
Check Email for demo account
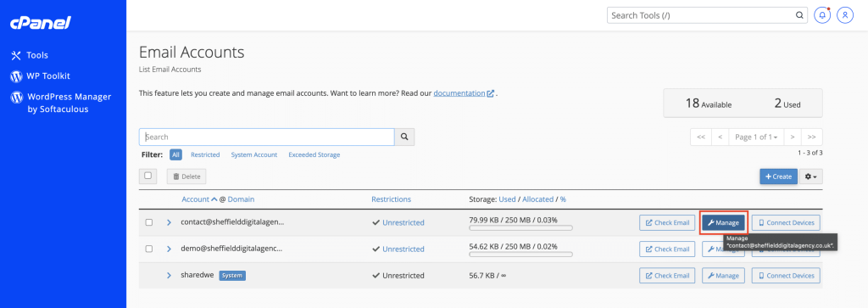click(667, 249)
